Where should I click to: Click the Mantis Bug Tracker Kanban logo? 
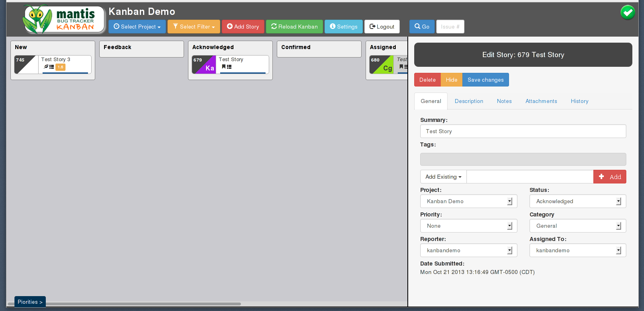click(x=63, y=19)
